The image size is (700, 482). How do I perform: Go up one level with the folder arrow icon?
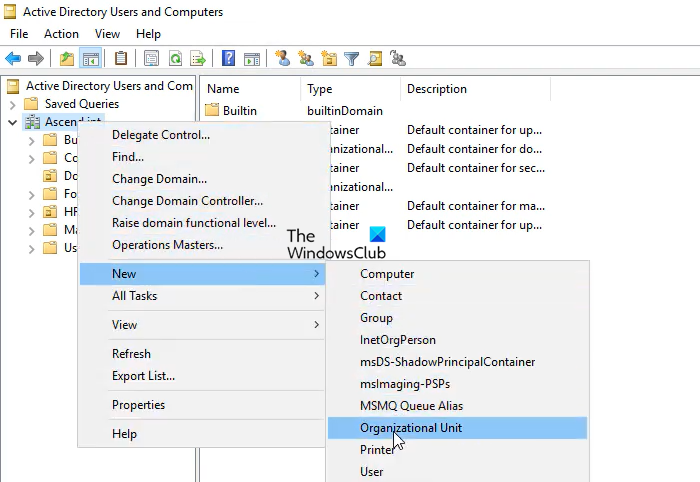tap(67, 58)
